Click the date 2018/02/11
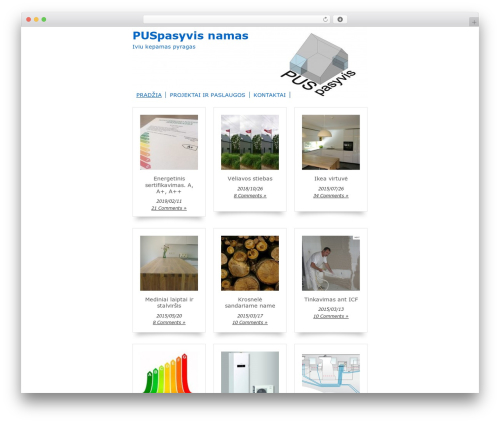Screen dimensions: 500x423 [169, 201]
